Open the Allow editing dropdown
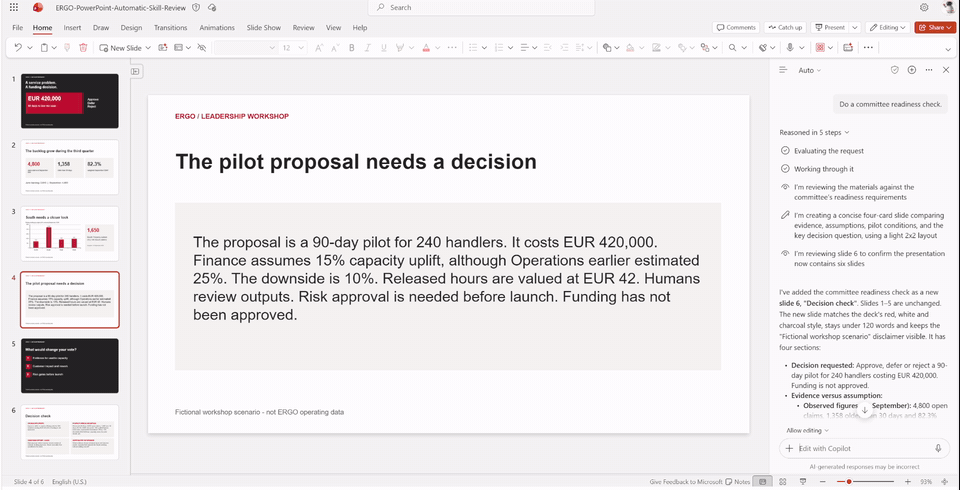Image resolution: width=960 pixels, height=490 pixels. pos(808,431)
